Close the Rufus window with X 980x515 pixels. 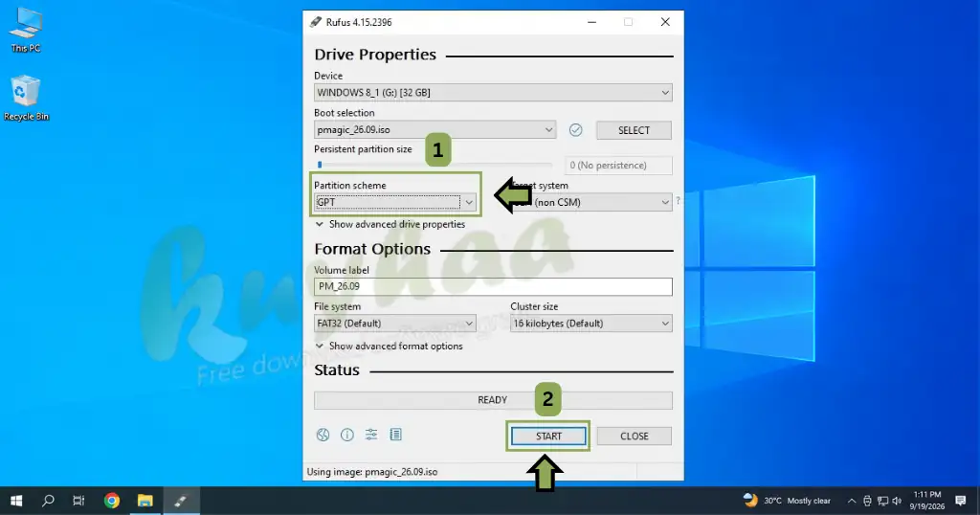(x=665, y=22)
